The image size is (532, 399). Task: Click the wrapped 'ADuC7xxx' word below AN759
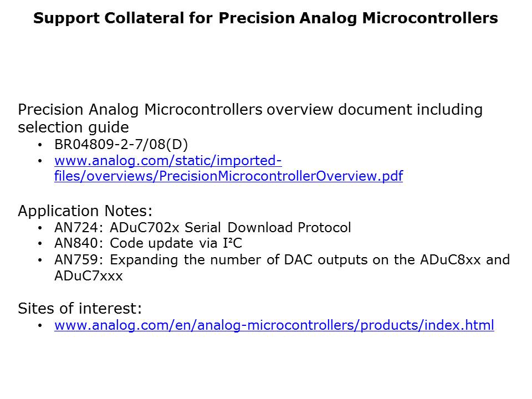pos(88,276)
